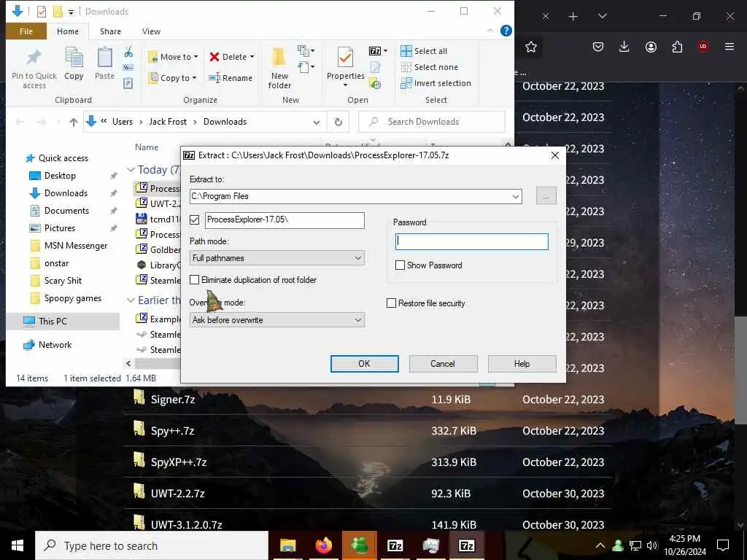Click the Paste icon in ribbon
Image resolution: width=747 pixels, height=560 pixels.
(104, 58)
